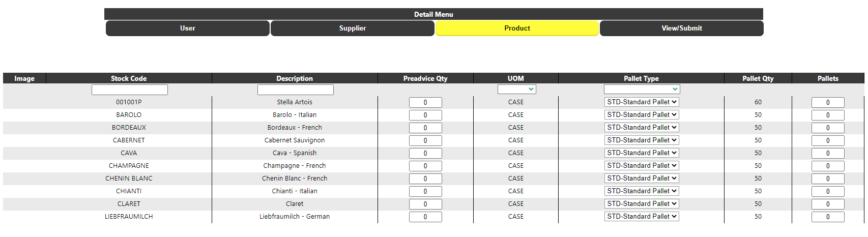Screen dimensions: 868x237
Task: Select the Product tab
Action: pyautogui.click(x=517, y=28)
